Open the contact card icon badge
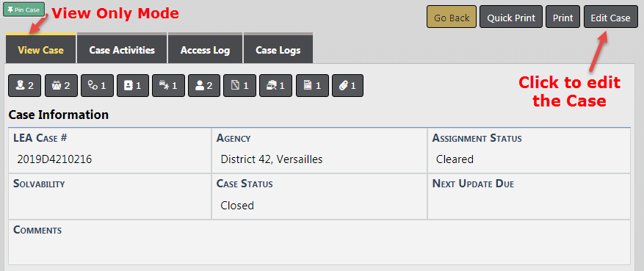 [x=133, y=85]
